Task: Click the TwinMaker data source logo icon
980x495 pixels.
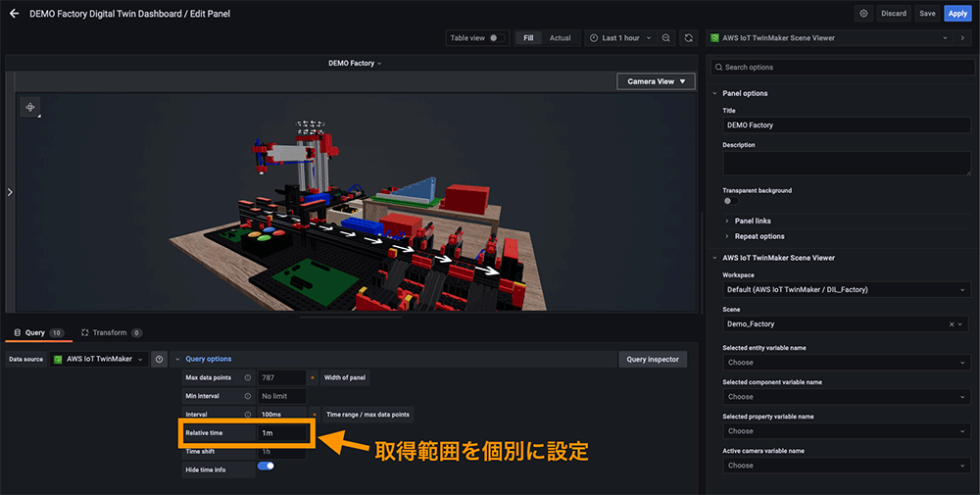Action: tap(58, 360)
